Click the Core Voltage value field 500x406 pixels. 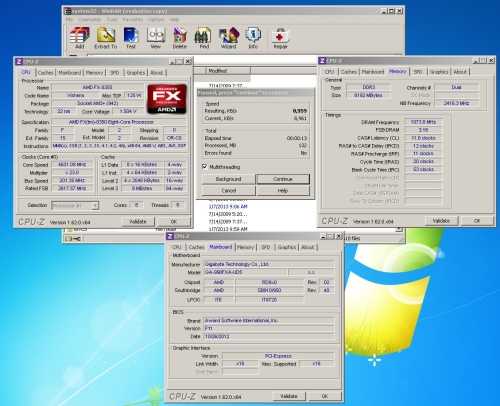coord(128,111)
